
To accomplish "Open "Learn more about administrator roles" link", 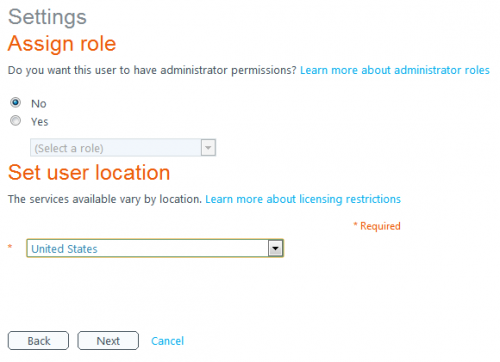I will (395, 70).
